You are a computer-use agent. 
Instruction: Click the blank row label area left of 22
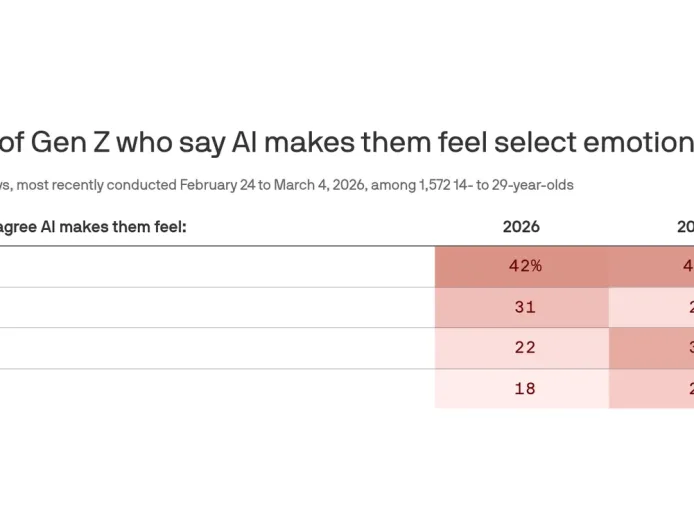coord(215,348)
